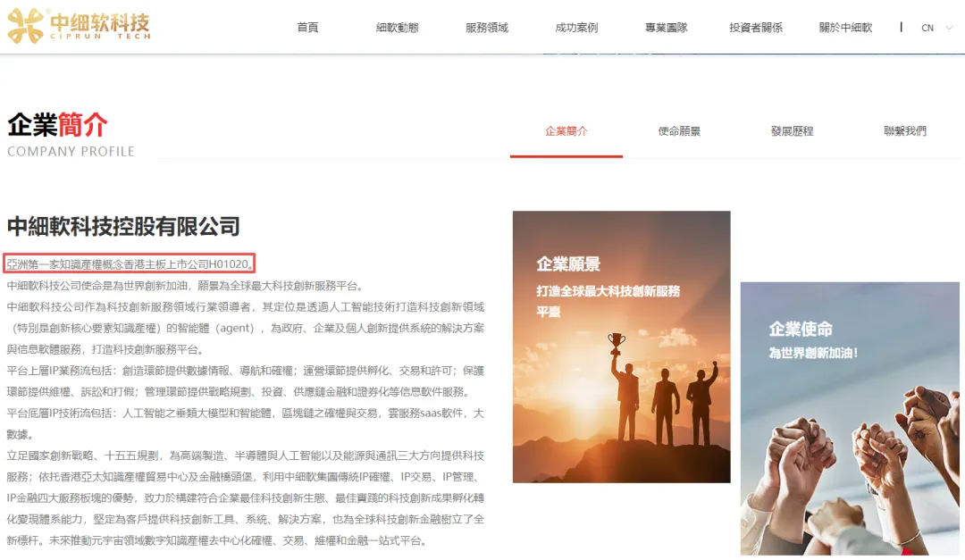Image resolution: width=965 pixels, height=560 pixels.
Task: Switch to the 企業簡介 tab
Action: [x=566, y=131]
